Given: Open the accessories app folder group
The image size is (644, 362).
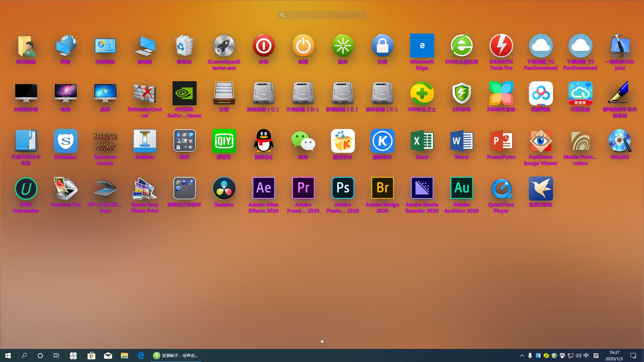Looking at the screenshot, I should tap(184, 141).
